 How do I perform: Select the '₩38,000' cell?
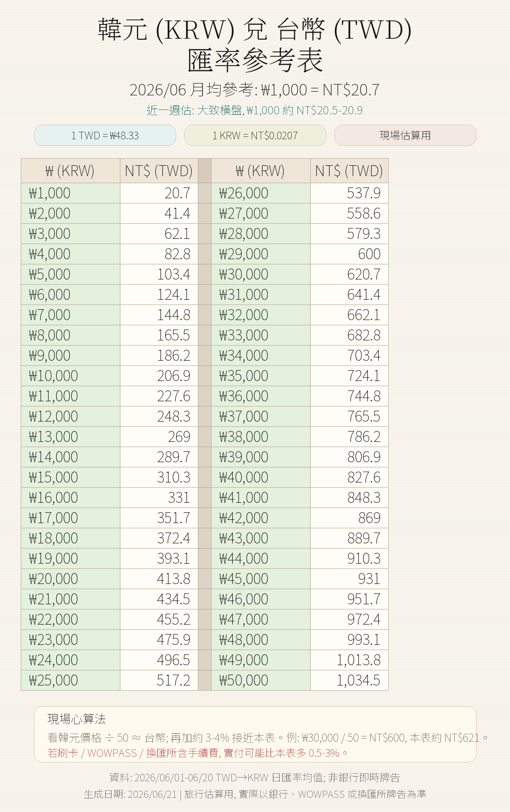[x=261, y=437]
